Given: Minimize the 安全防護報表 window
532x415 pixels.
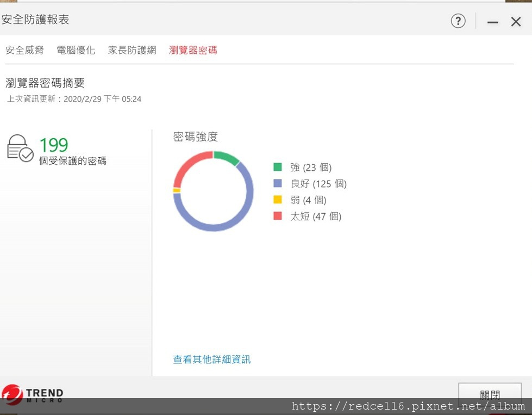Looking at the screenshot, I should [x=493, y=22].
